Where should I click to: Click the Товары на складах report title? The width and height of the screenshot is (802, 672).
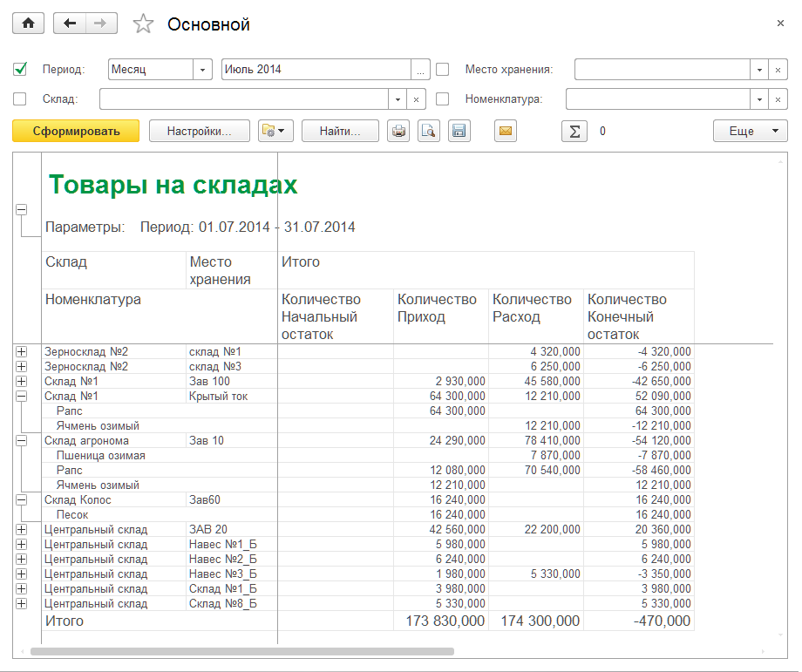click(x=173, y=185)
